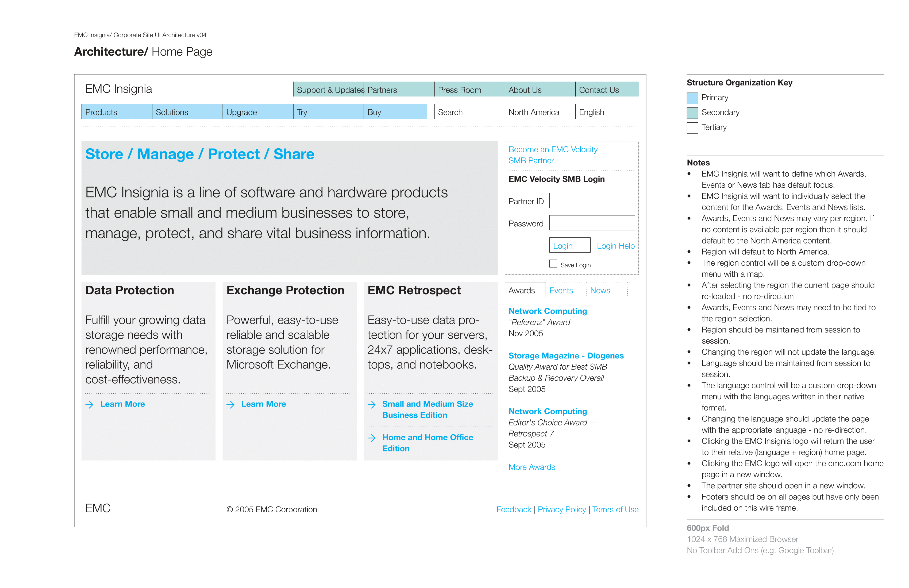Viewport: 909px width, 588px height.
Task: Select Products in primary navigation
Action: tap(117, 111)
